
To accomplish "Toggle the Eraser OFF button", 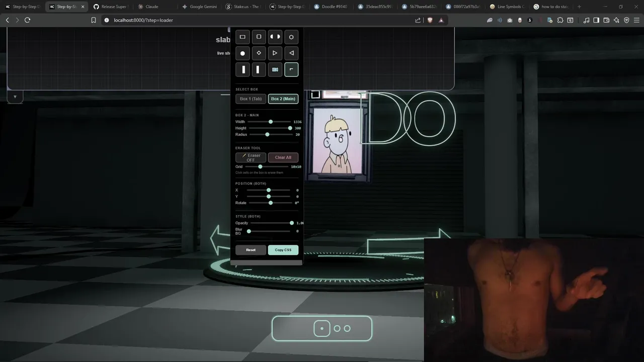I will pyautogui.click(x=251, y=157).
